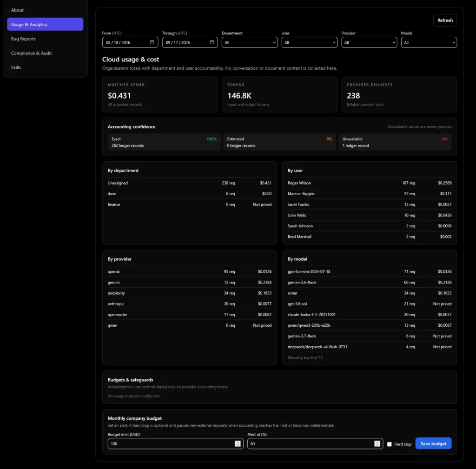Viewport: 476px width, 469px height.
Task: Click the Refresh button
Action: [445, 20]
